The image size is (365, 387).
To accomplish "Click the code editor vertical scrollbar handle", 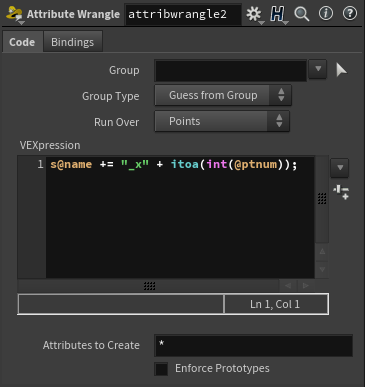I will click(x=322, y=199).
